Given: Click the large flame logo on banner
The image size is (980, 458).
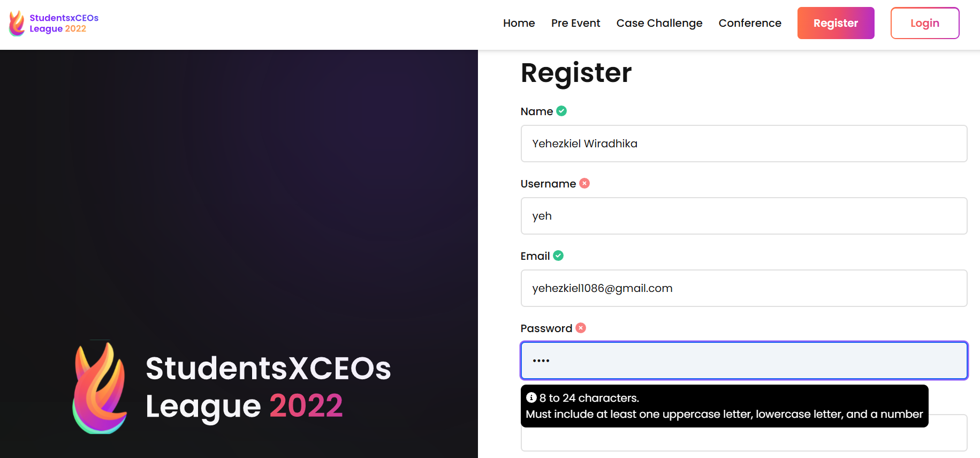Looking at the screenshot, I should point(100,387).
